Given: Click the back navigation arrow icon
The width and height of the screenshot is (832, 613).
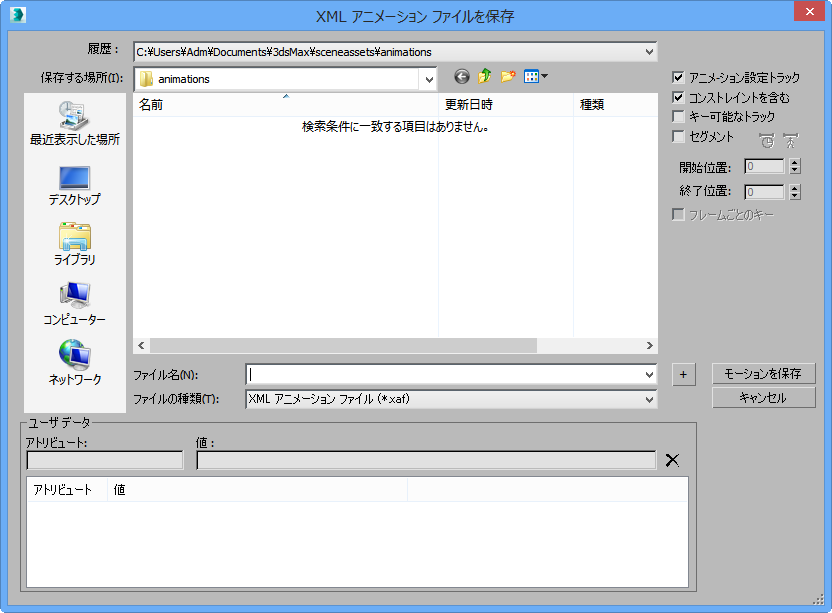Looking at the screenshot, I should [462, 77].
